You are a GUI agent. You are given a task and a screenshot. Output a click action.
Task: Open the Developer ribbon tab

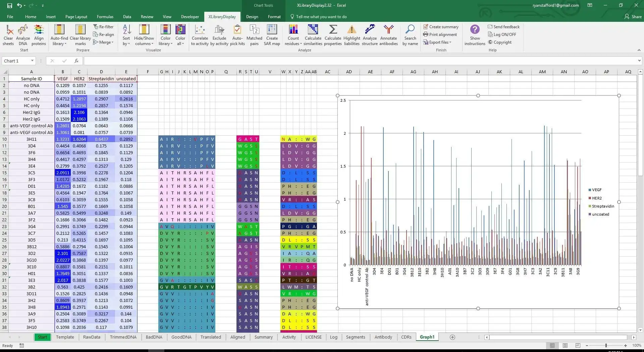pyautogui.click(x=190, y=16)
